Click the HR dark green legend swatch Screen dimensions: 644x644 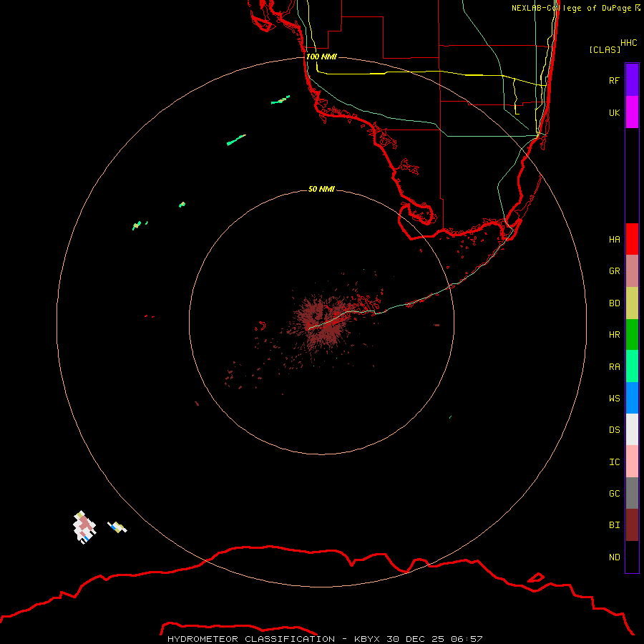tap(632, 335)
